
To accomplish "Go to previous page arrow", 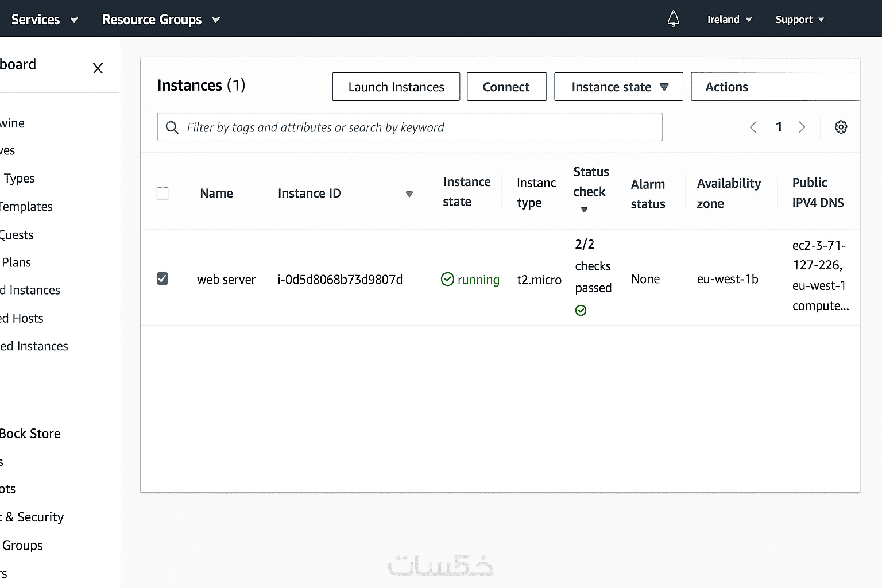I will (x=753, y=127).
